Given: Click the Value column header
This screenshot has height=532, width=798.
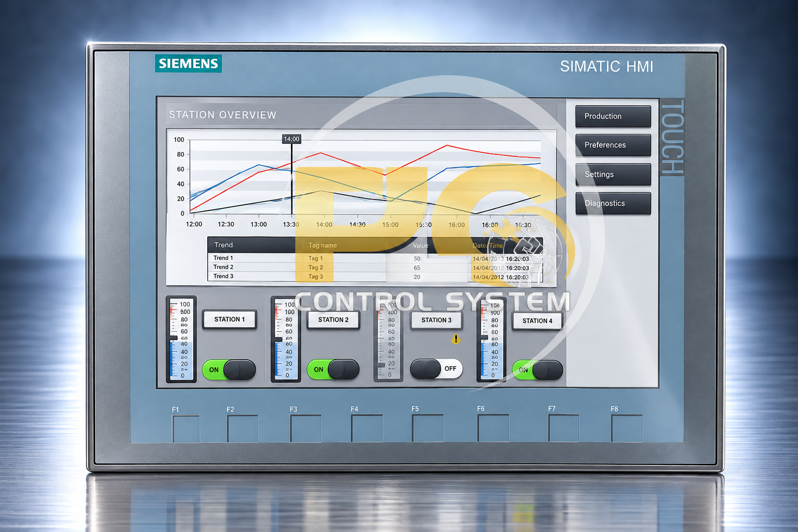Looking at the screenshot, I should click(x=420, y=246).
